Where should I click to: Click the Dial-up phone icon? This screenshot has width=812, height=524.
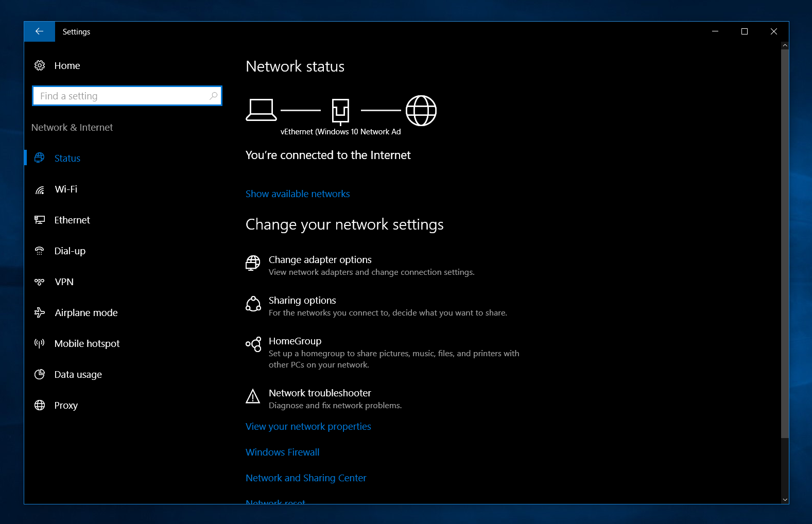40,251
